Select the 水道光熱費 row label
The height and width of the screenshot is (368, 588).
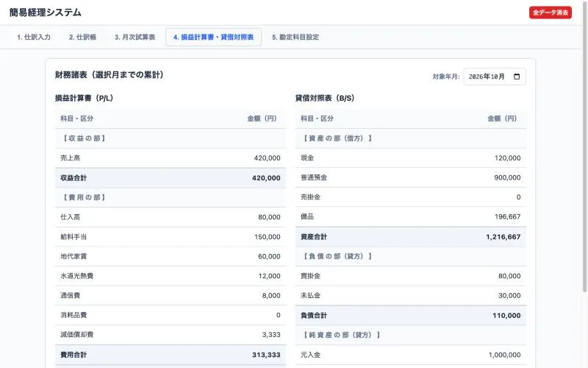pyautogui.click(x=77, y=275)
